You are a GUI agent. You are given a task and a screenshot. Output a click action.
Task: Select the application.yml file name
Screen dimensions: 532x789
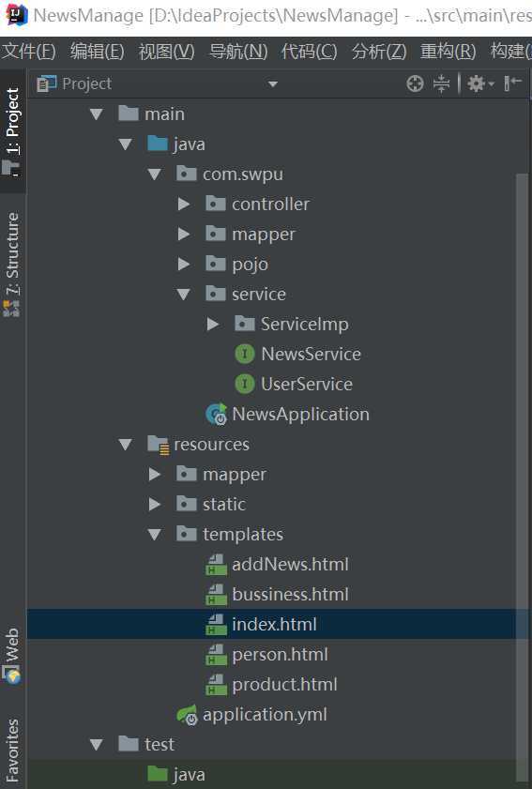[x=265, y=715]
